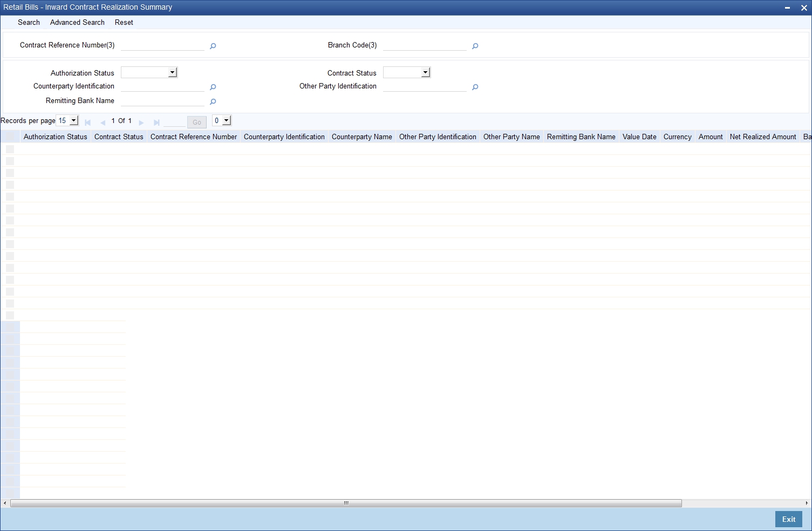Tick the select-all checkbox in grid header
The width and height of the screenshot is (812, 531).
coord(10,137)
